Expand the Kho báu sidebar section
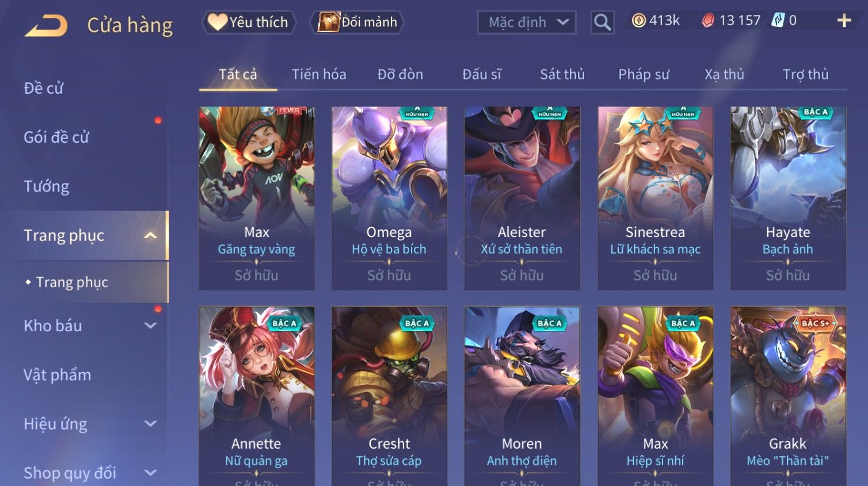 click(150, 326)
